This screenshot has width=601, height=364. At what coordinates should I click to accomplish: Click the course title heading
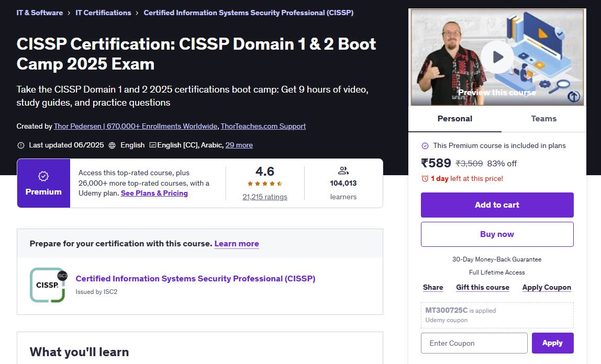coord(196,54)
